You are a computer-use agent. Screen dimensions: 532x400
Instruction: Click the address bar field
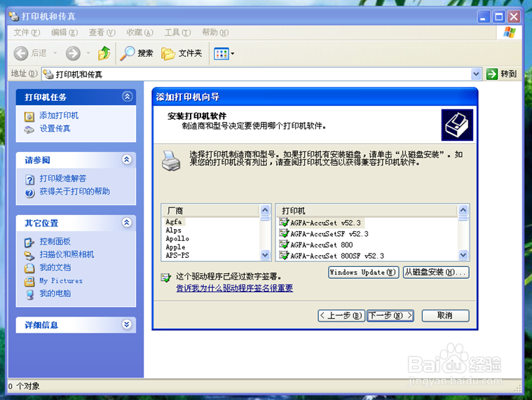(261, 74)
